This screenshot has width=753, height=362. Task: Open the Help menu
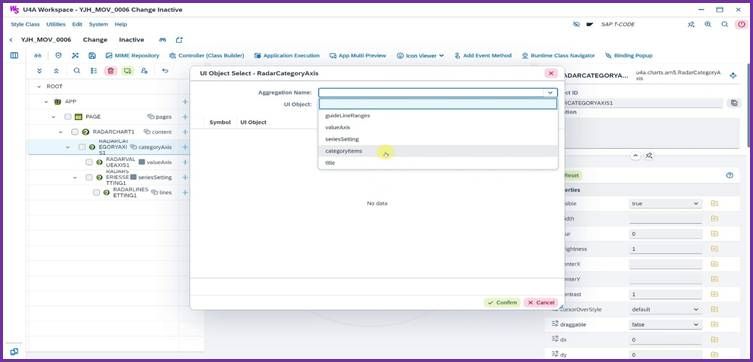(121, 24)
